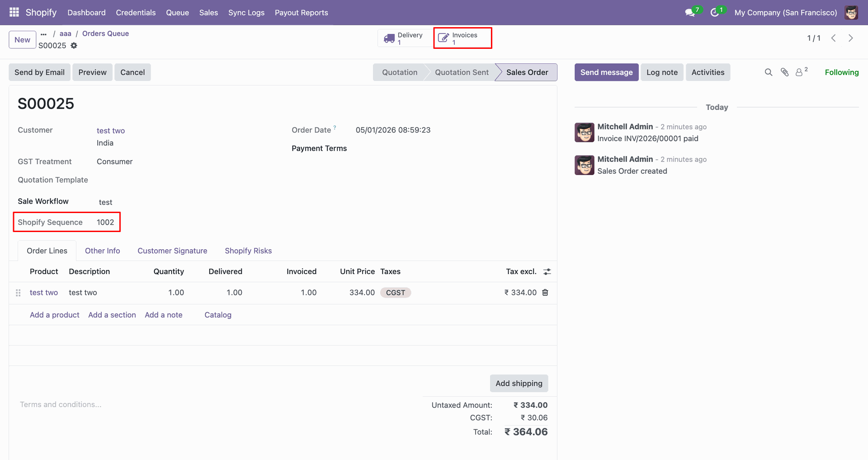Screen dimensions: 868x460
Task: Delete the test two order line
Action: pyautogui.click(x=545, y=293)
